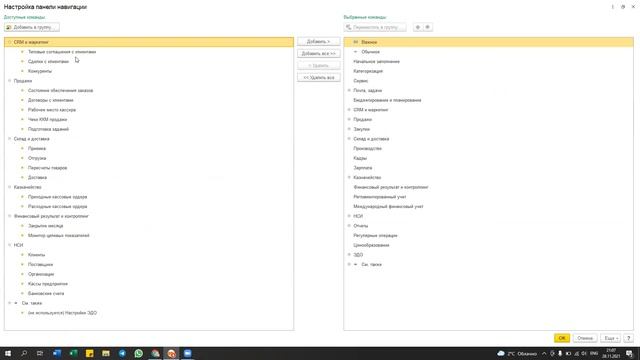Open Zoom from the taskbar
640x360 pixels.
187,353
